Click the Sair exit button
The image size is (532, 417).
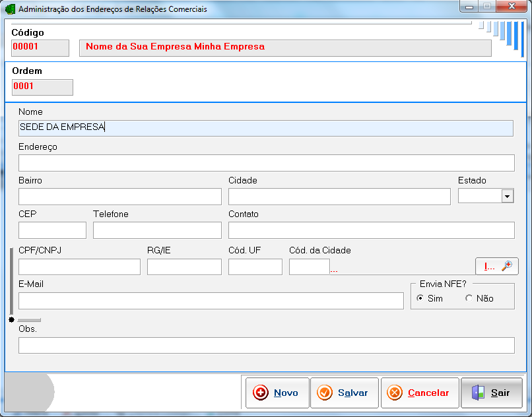(x=491, y=393)
